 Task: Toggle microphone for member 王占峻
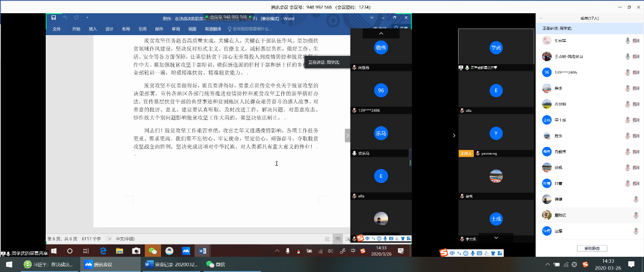pyautogui.click(x=628, y=56)
